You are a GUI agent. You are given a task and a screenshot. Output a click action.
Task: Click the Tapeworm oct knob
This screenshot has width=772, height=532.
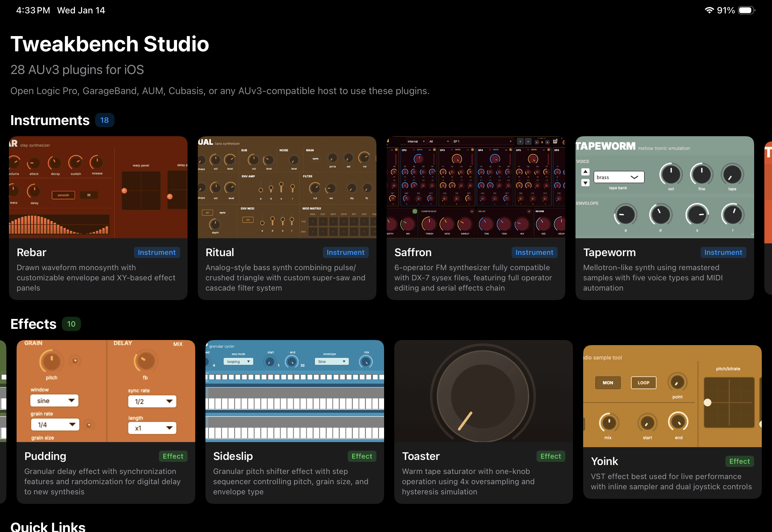point(671,174)
